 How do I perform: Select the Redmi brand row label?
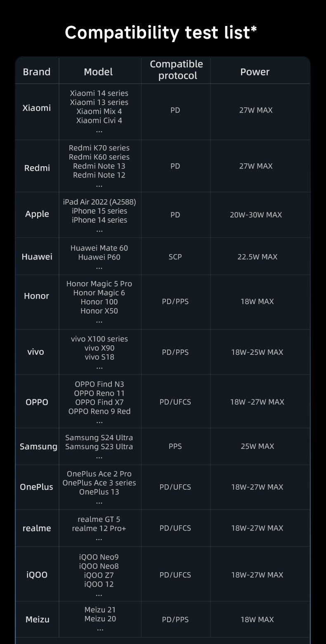[37, 168]
